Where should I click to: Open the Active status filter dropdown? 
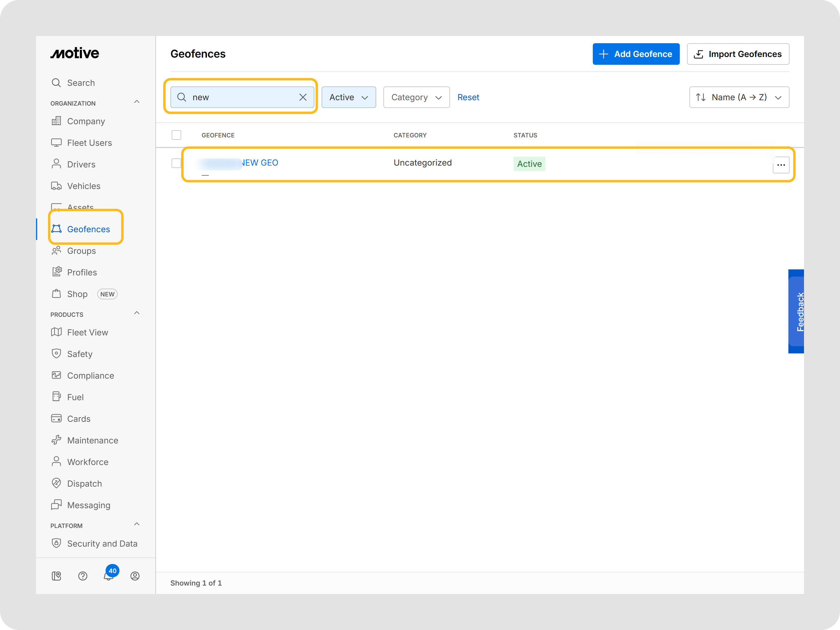[348, 97]
